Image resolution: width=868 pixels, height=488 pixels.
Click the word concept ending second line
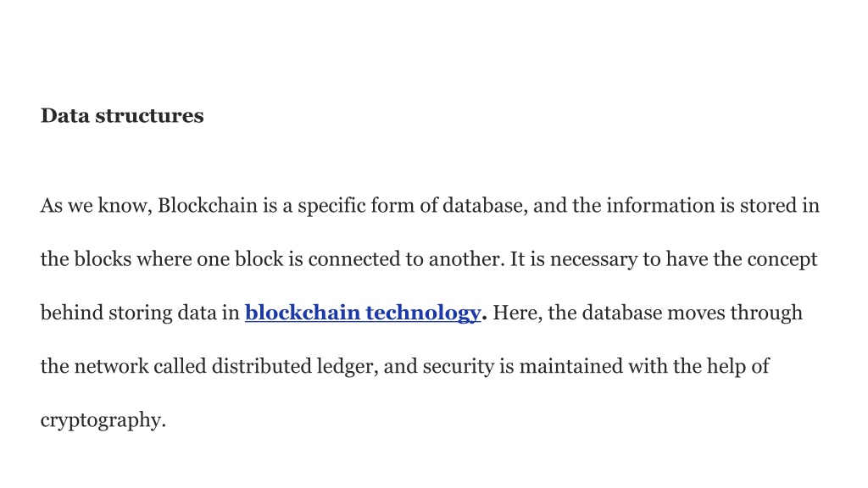pyautogui.click(x=782, y=259)
